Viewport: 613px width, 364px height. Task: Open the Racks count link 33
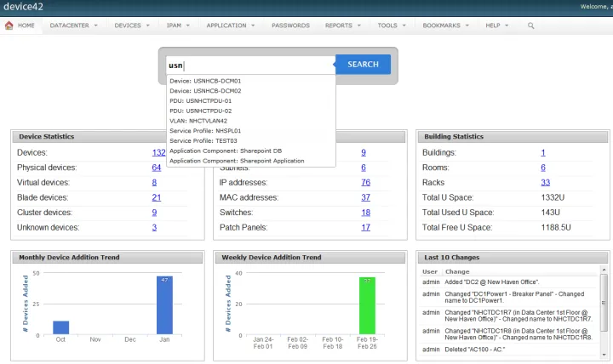pos(546,182)
